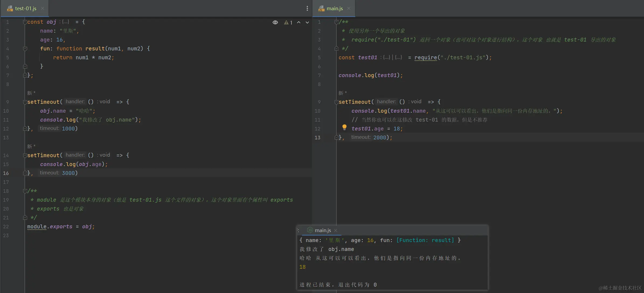Select the main.js run console tab
The height and width of the screenshot is (293, 644).
(x=322, y=230)
